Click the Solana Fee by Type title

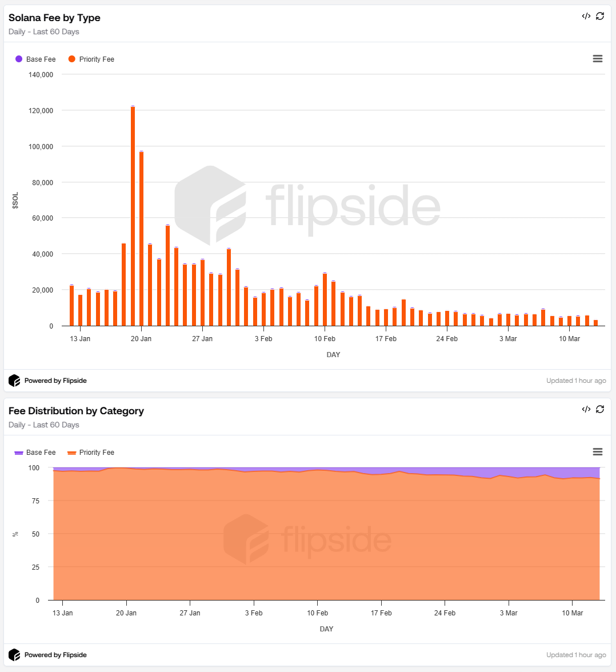[54, 18]
